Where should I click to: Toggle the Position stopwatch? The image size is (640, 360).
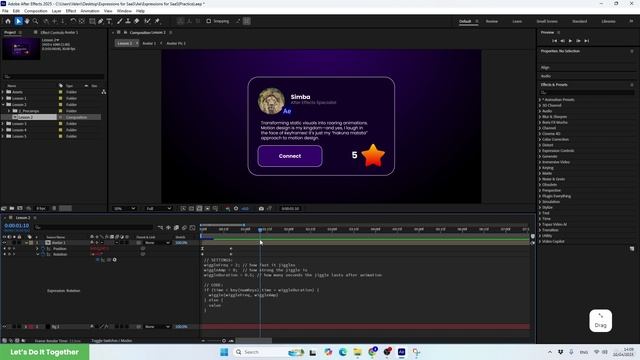(x=43, y=249)
